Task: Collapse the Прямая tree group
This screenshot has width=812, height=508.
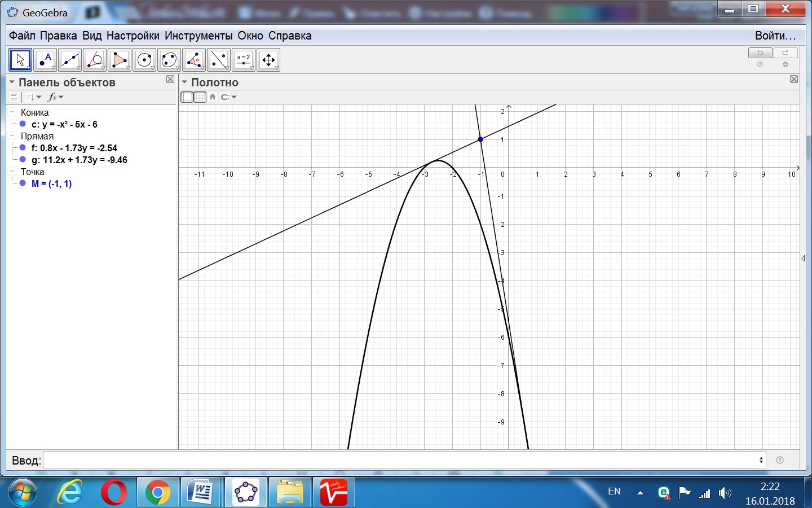Action: point(12,136)
